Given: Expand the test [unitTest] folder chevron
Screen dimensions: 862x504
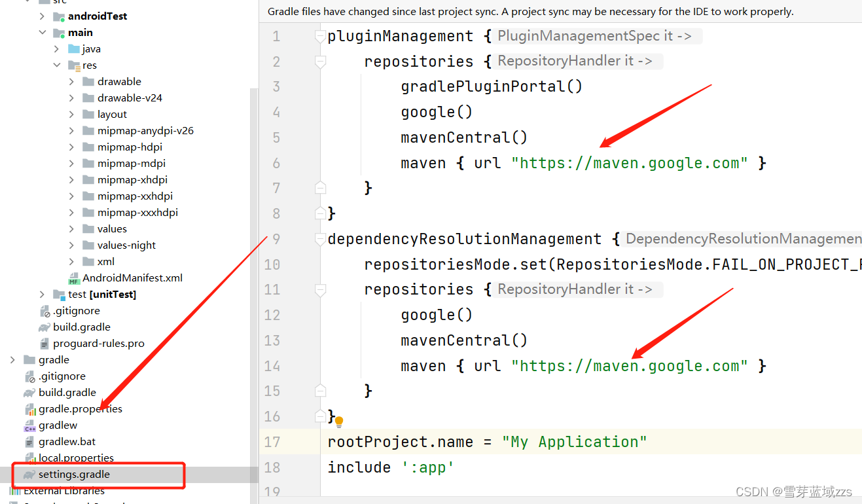Looking at the screenshot, I should (x=42, y=294).
